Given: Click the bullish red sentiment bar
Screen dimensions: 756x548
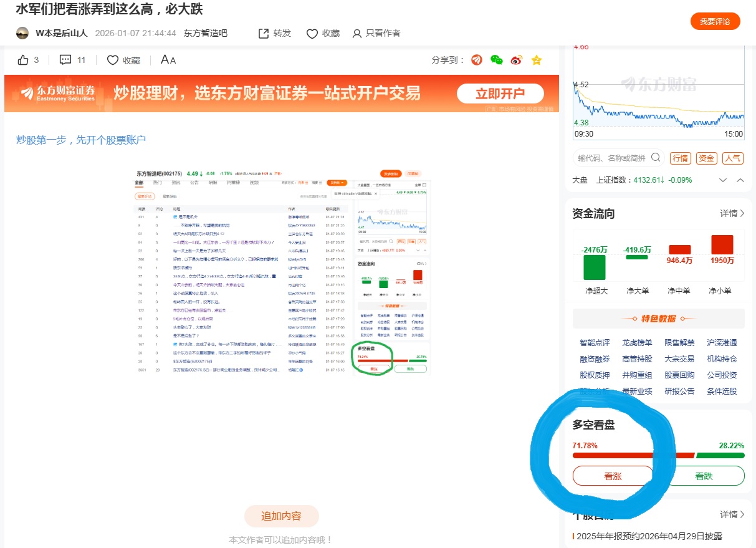Looking at the screenshot, I should [x=633, y=455].
